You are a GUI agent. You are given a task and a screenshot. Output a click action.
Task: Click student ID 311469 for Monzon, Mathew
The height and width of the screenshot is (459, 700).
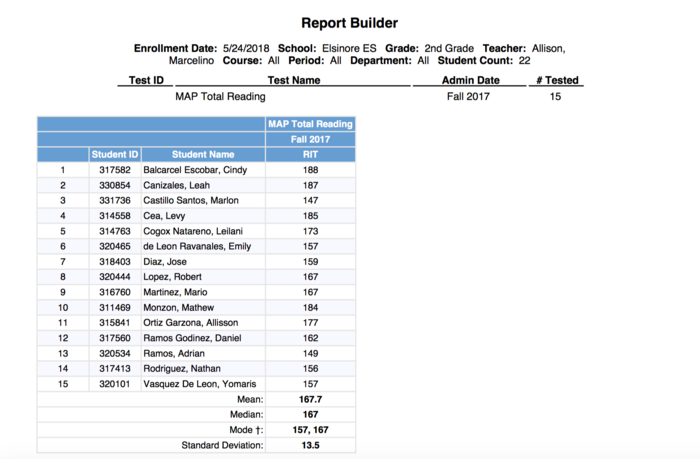tap(115, 307)
